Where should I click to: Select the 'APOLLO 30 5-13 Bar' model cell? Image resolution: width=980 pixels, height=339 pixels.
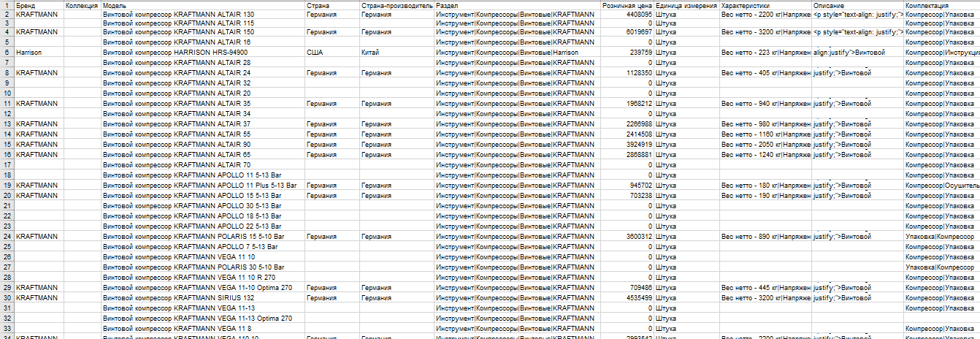(203, 206)
